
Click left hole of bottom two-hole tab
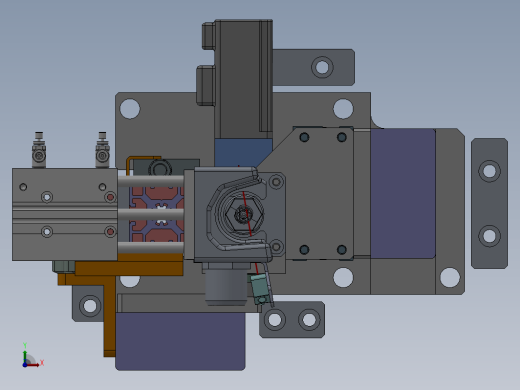pos(275,319)
